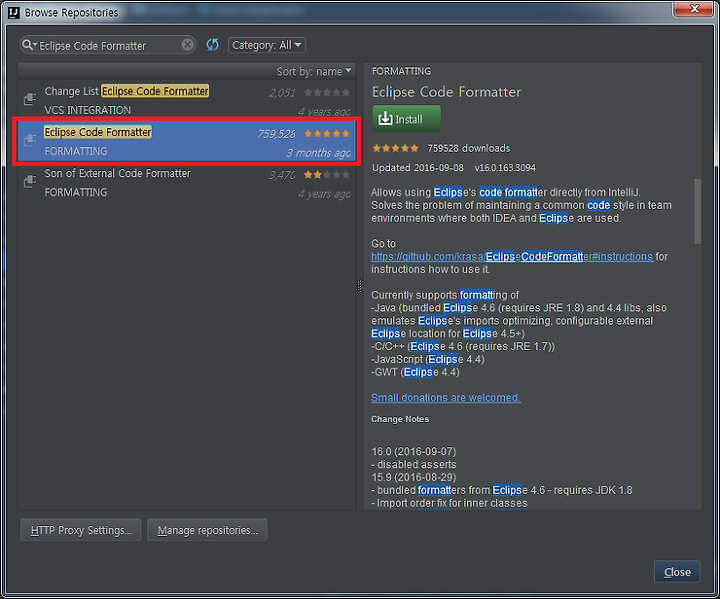The height and width of the screenshot is (599, 720).
Task: Select the Eclipse Code Formatter row with 759,526 downloads
Action: tap(187, 141)
